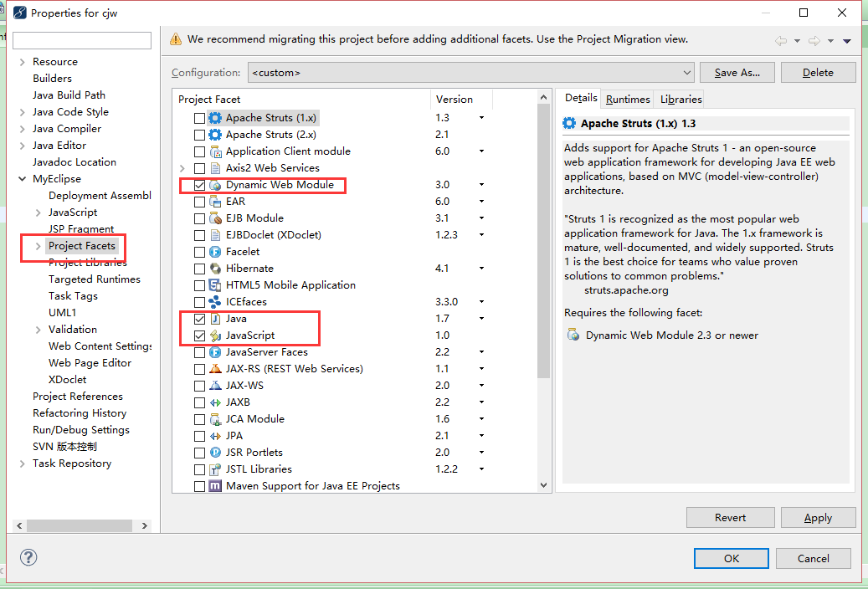
Task: Click the Apache Struts (2.x) gear icon
Action: [x=215, y=135]
